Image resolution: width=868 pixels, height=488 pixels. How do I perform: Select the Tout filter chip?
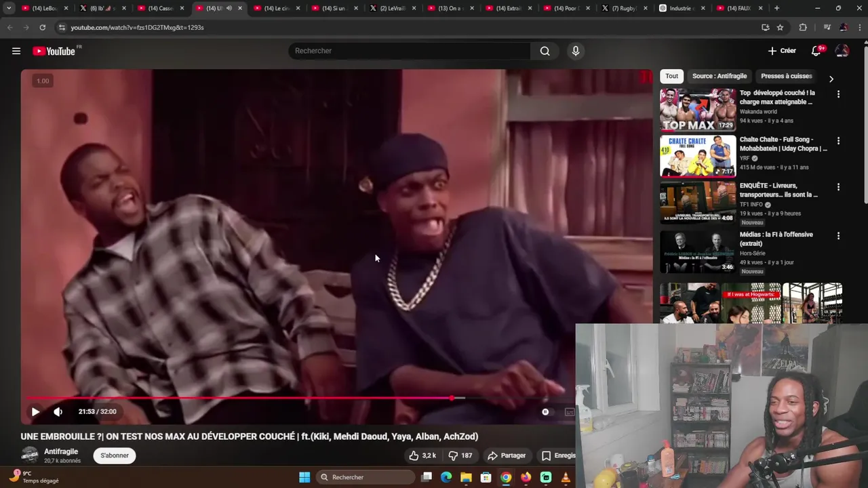point(671,76)
